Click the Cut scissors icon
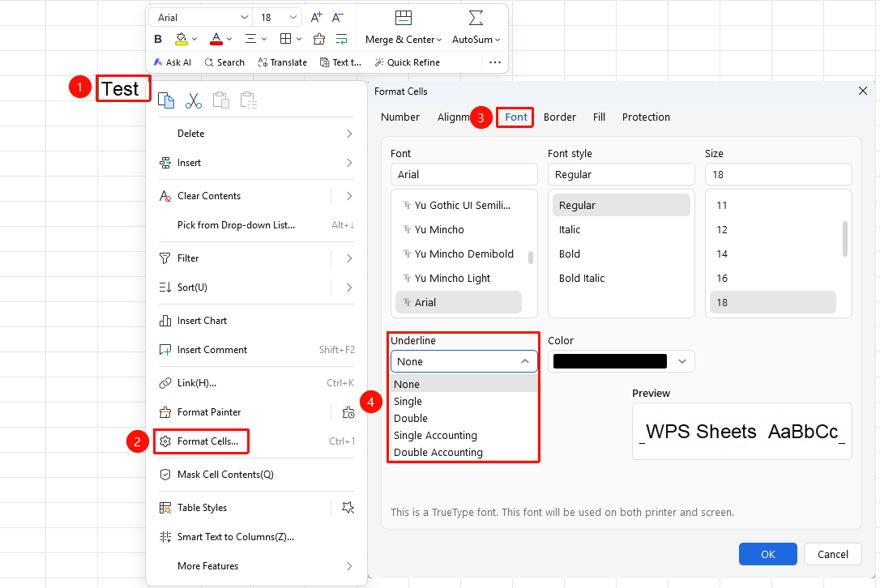 click(x=194, y=100)
